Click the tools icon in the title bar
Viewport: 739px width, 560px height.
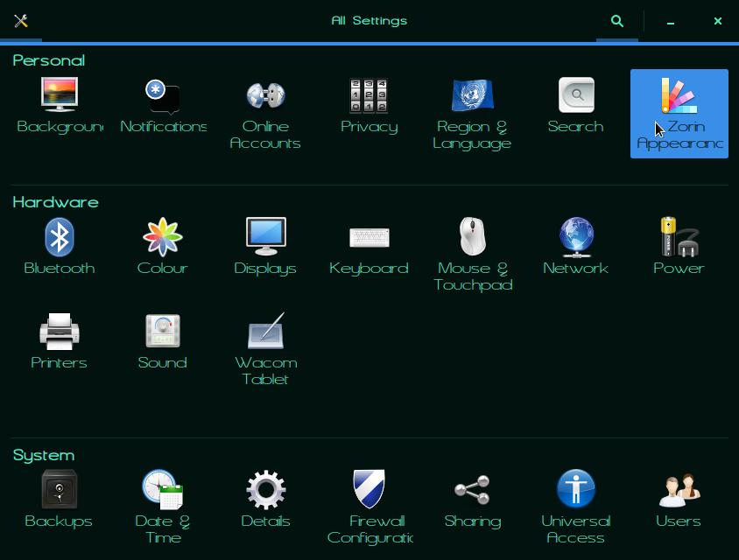click(x=21, y=21)
